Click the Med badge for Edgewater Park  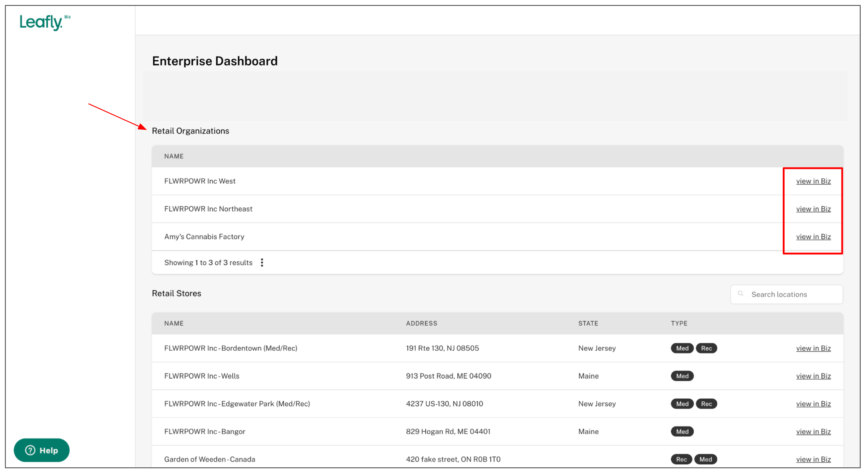tap(682, 404)
